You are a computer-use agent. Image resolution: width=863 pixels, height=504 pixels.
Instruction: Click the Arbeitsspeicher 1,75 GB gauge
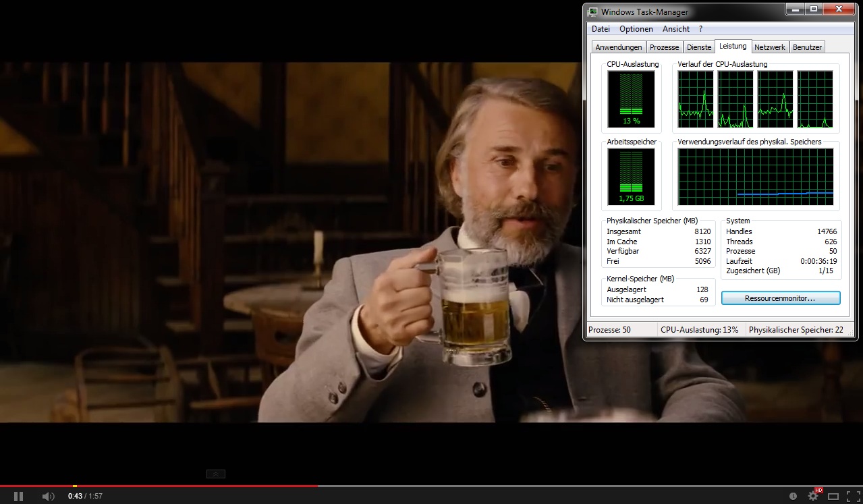[x=631, y=177]
